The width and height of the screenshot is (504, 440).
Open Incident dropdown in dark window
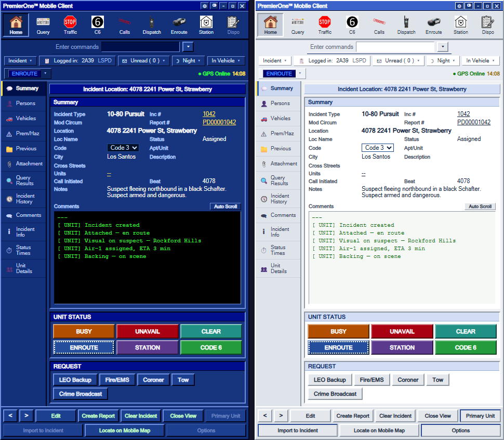[20, 60]
